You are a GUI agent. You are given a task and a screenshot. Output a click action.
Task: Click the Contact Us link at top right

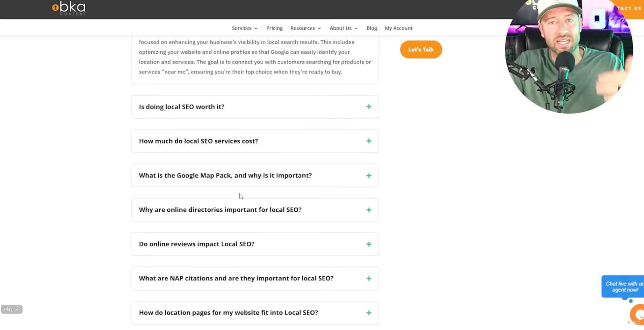point(628,8)
